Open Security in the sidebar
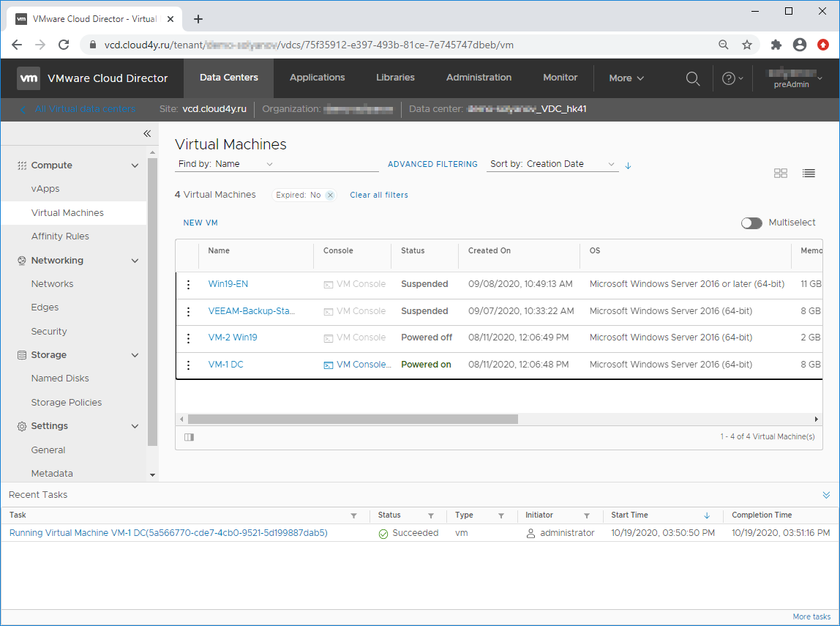 pos(49,332)
